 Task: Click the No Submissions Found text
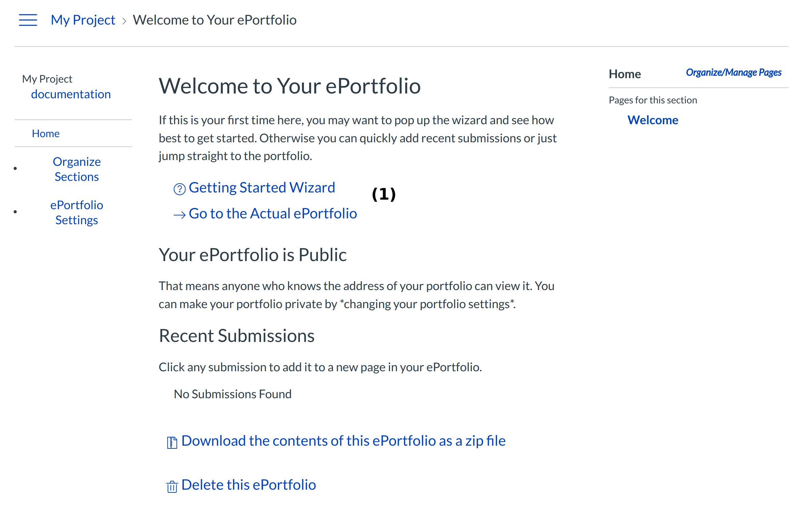(x=233, y=394)
